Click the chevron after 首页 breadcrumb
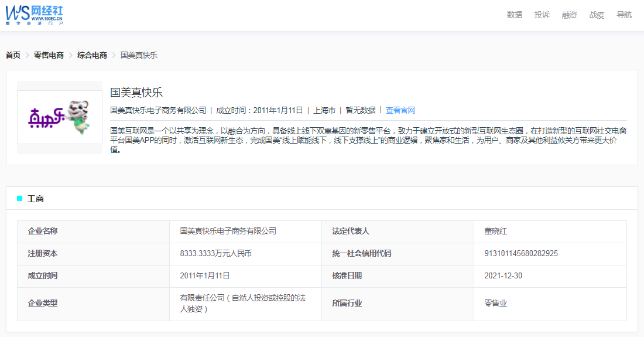Viewport: 644px width, 337px height. [27, 55]
